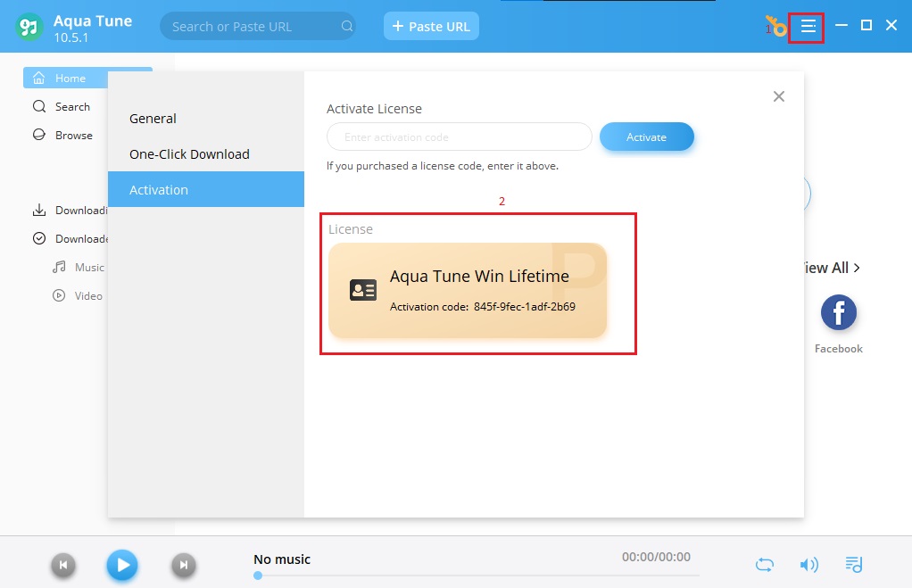
Task: Click the search magnifier icon in URL box
Action: pyautogui.click(x=346, y=26)
